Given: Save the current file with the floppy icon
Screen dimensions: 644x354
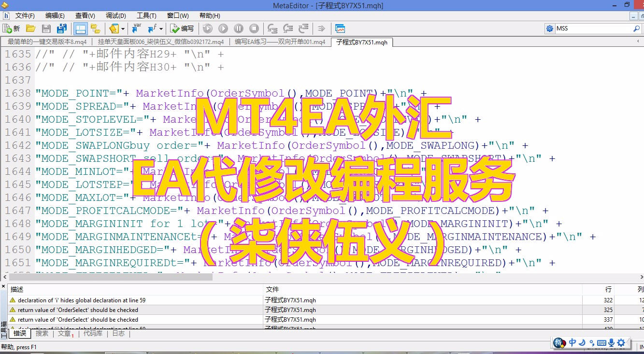Looking at the screenshot, I should click(x=46, y=28).
